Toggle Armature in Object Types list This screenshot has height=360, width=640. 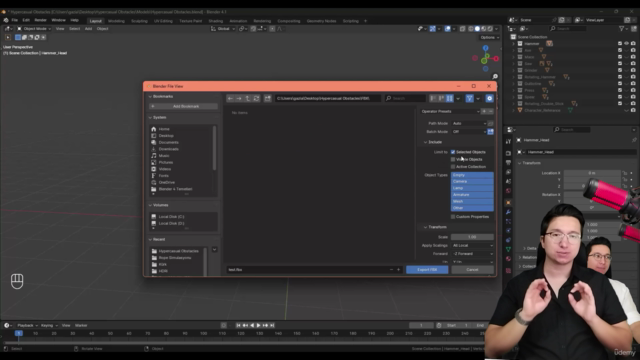point(472,195)
